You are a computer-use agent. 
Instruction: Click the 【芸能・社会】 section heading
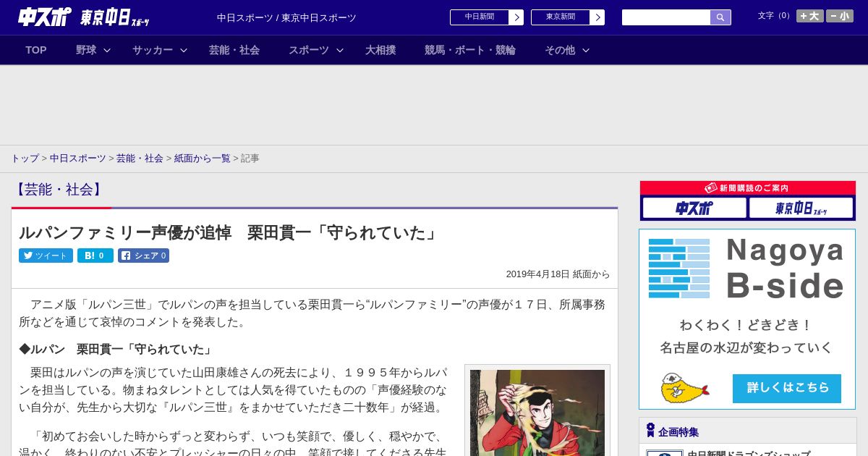pyautogui.click(x=59, y=190)
